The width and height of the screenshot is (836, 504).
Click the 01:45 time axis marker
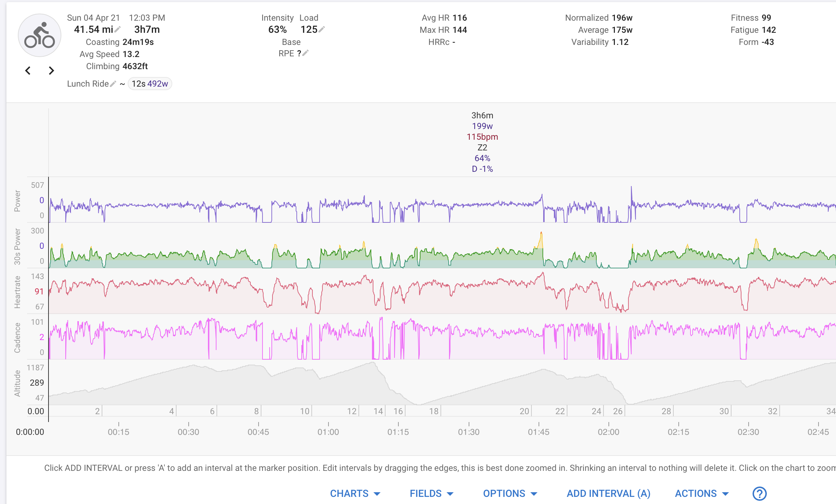coord(539,432)
